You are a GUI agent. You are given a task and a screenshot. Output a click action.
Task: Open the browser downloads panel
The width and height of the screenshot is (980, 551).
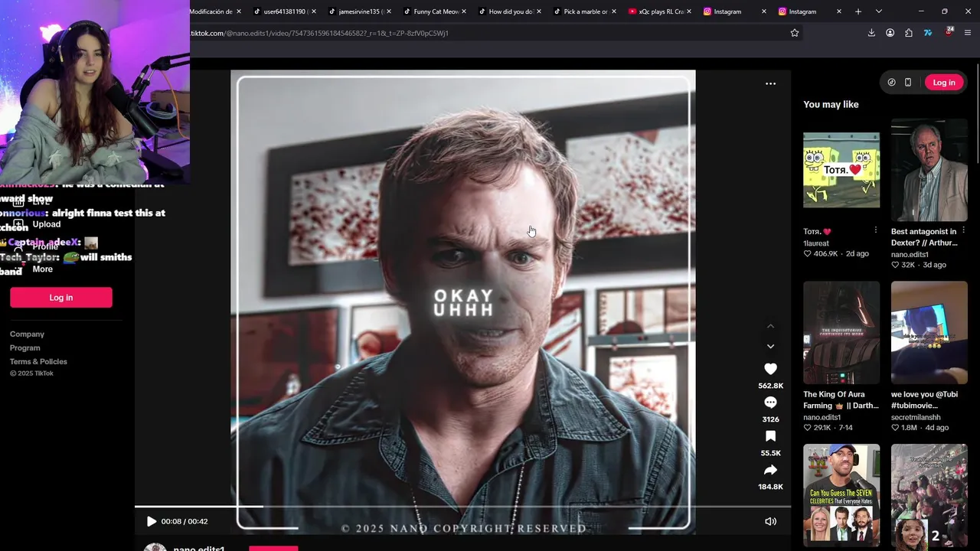click(871, 33)
